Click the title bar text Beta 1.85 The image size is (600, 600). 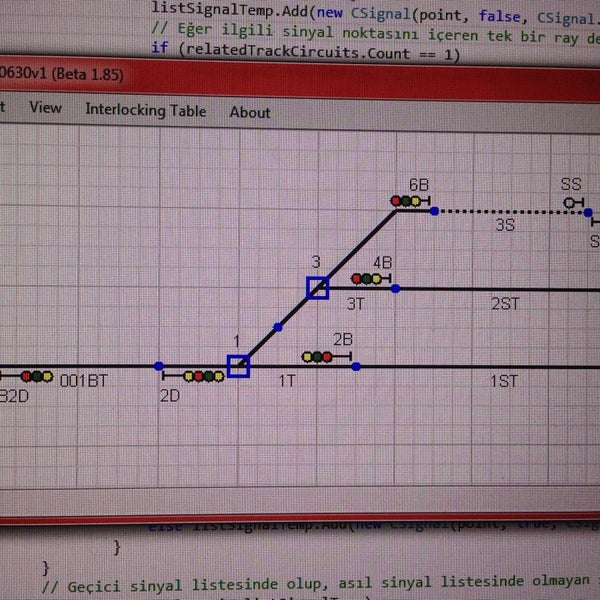(x=90, y=74)
